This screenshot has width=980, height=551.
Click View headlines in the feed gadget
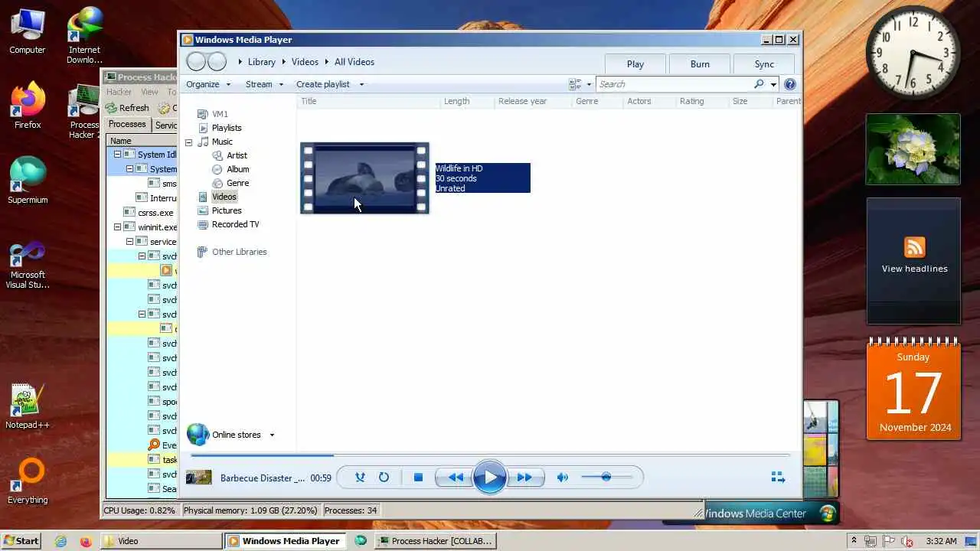(914, 269)
